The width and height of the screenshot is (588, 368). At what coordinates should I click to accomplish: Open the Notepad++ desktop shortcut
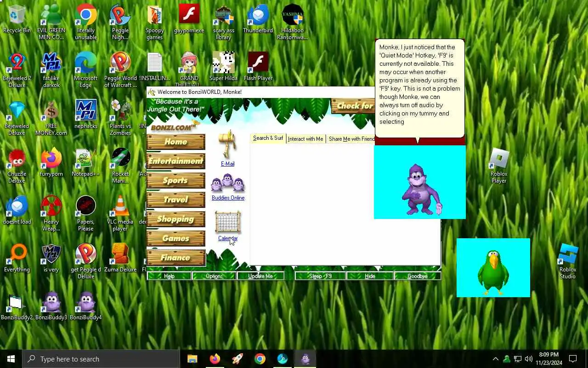pyautogui.click(x=86, y=162)
